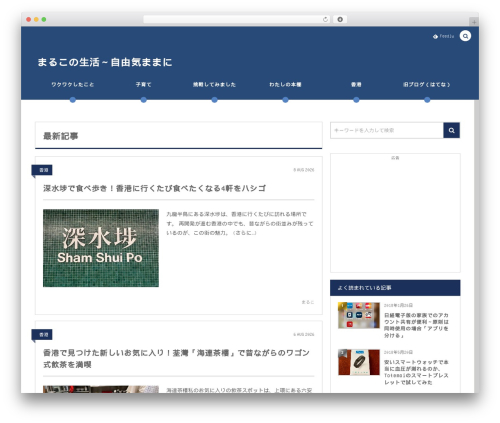Image resolution: width=500 pixels, height=423 pixels.
Task: Open the 香港 item in the navigation menu
Action: coord(356,85)
